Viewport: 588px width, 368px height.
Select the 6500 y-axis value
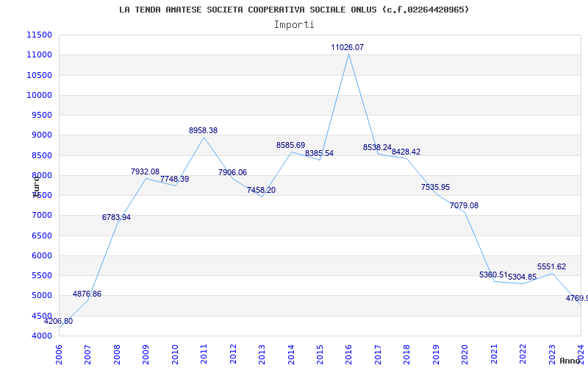(42, 236)
